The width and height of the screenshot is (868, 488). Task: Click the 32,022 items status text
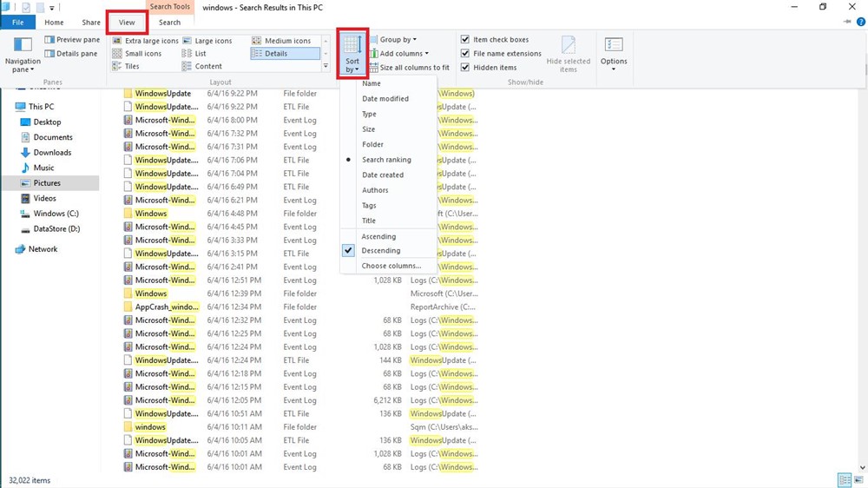(x=30, y=480)
